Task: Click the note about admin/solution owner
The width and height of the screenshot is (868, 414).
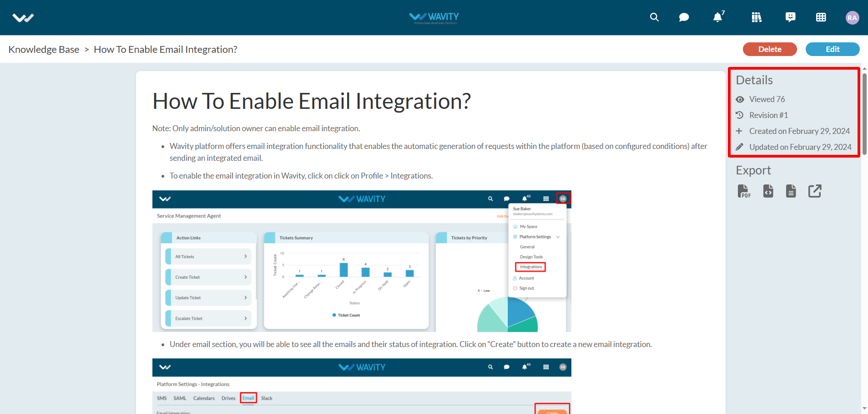Action: coord(256,128)
